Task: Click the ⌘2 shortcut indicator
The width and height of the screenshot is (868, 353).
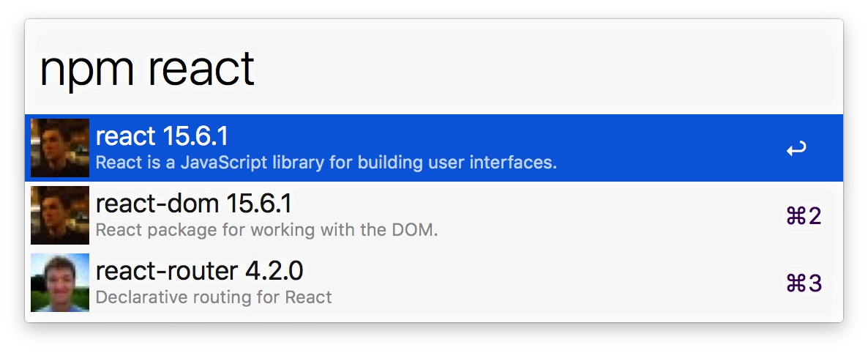Action: [x=803, y=216]
